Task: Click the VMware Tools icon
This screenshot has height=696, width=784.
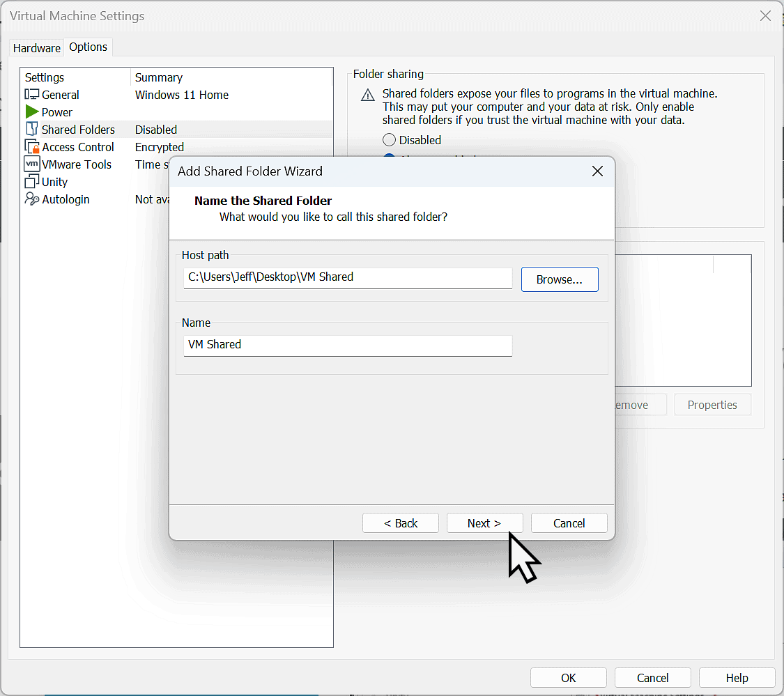Action: pyautogui.click(x=31, y=164)
